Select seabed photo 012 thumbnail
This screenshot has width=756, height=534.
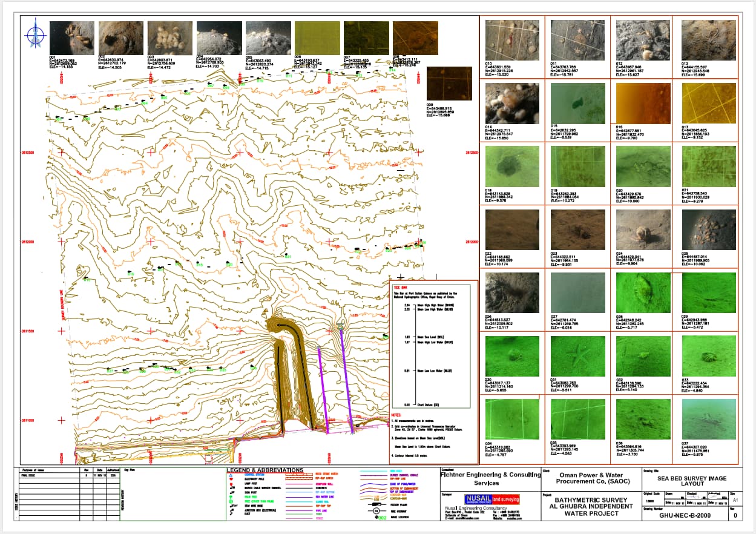[643, 41]
